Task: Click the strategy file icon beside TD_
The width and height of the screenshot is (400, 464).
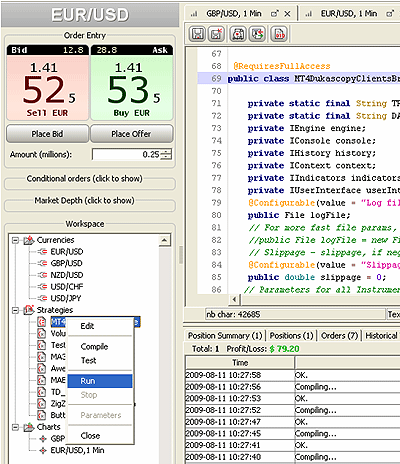Action: tap(41, 392)
